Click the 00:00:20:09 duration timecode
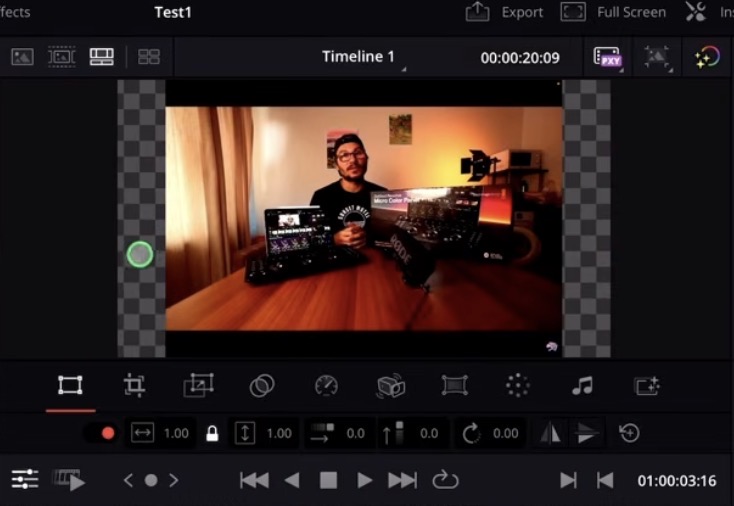Image resolution: width=734 pixels, height=506 pixels. click(520, 58)
